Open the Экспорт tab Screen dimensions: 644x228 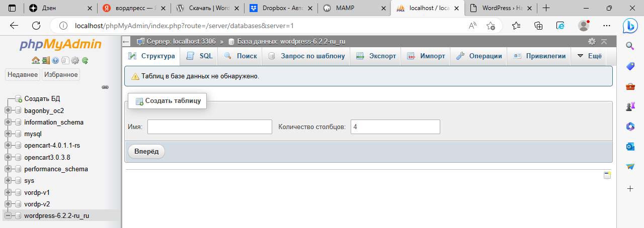(376, 56)
